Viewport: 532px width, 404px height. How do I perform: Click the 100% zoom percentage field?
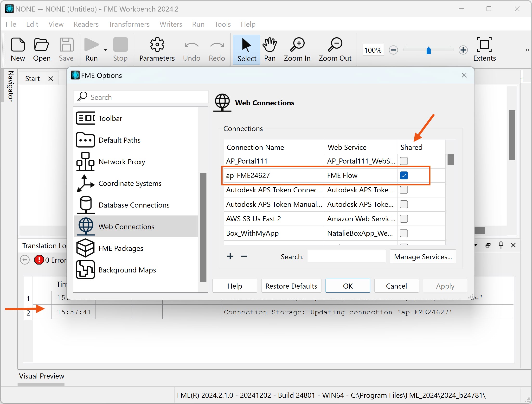(373, 50)
